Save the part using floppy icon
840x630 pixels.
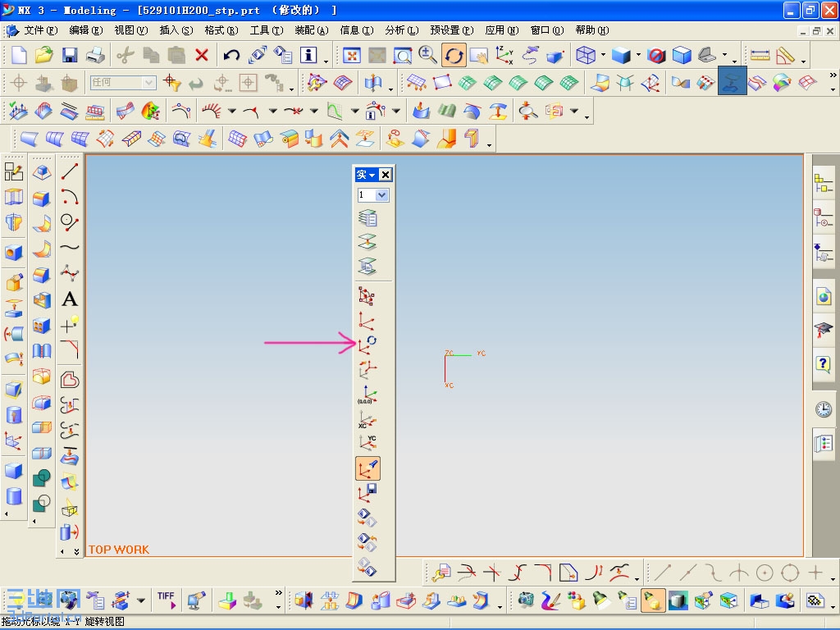(70, 55)
